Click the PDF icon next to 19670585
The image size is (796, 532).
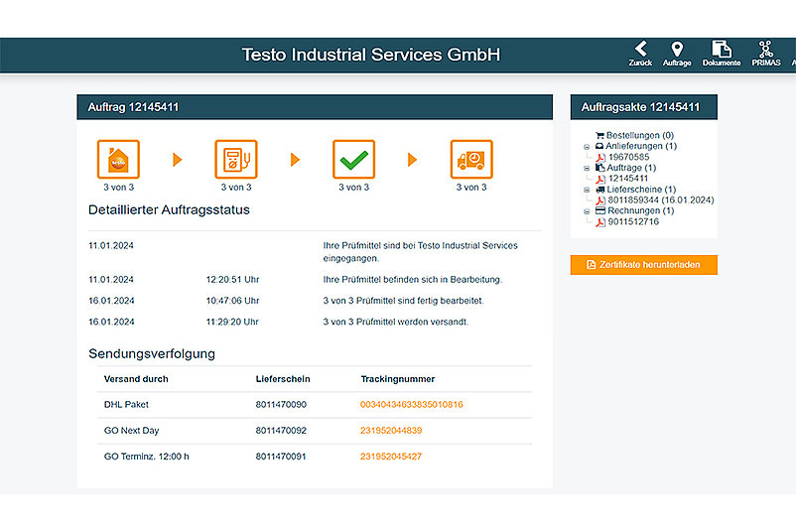600,158
